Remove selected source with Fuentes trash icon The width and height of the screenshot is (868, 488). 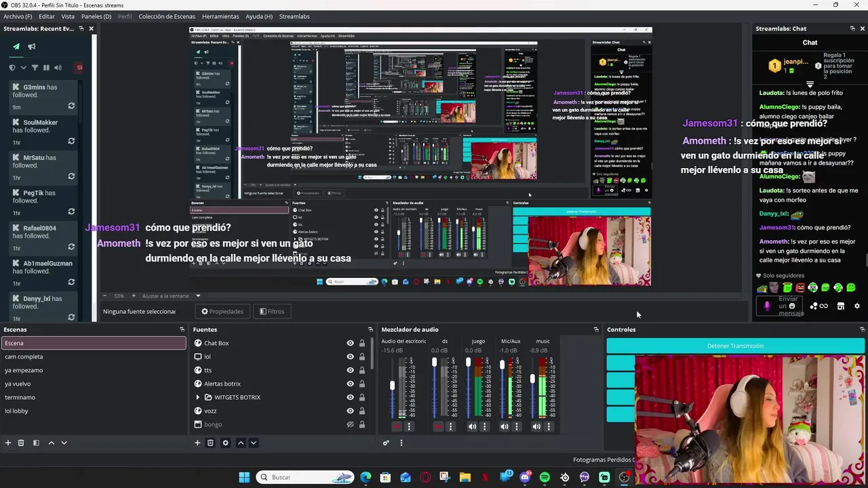(210, 443)
